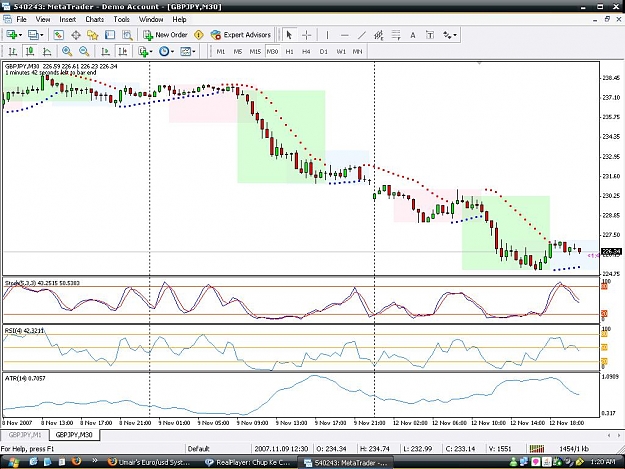Open the Charts menu

94,19
